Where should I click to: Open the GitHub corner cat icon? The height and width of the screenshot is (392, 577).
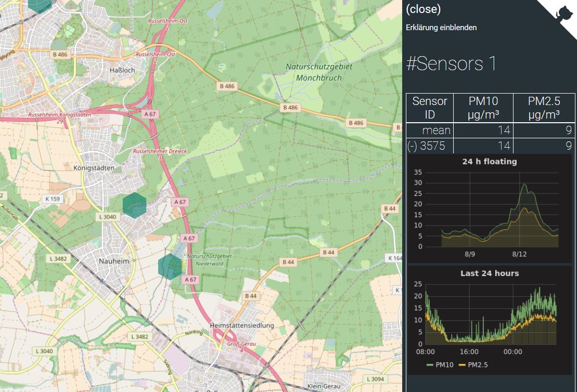click(x=564, y=12)
